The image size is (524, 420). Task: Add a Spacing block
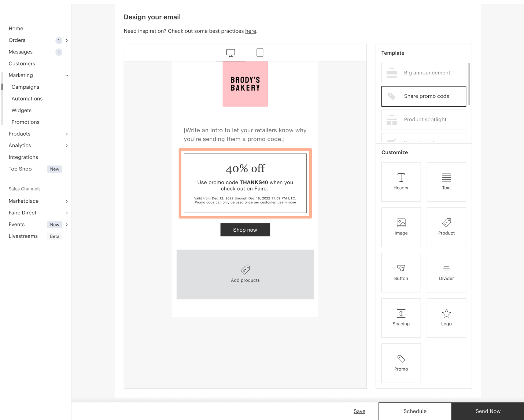click(401, 318)
